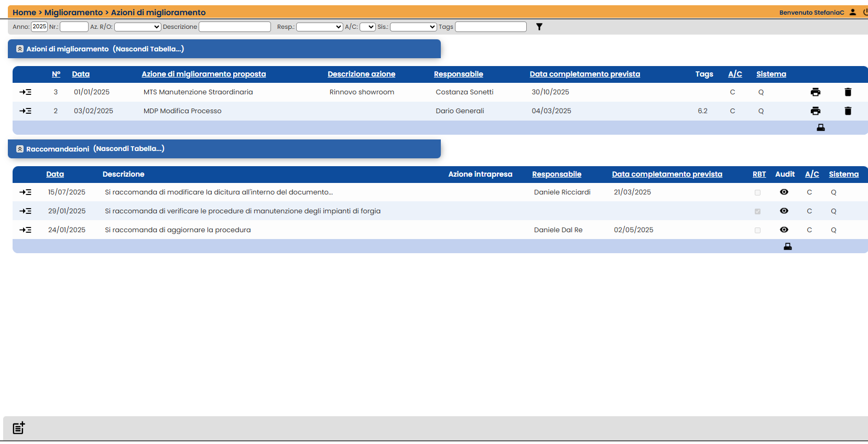868x444 pixels.
Task: Sort Raccomandazioni by Sistema column
Action: tap(844, 174)
